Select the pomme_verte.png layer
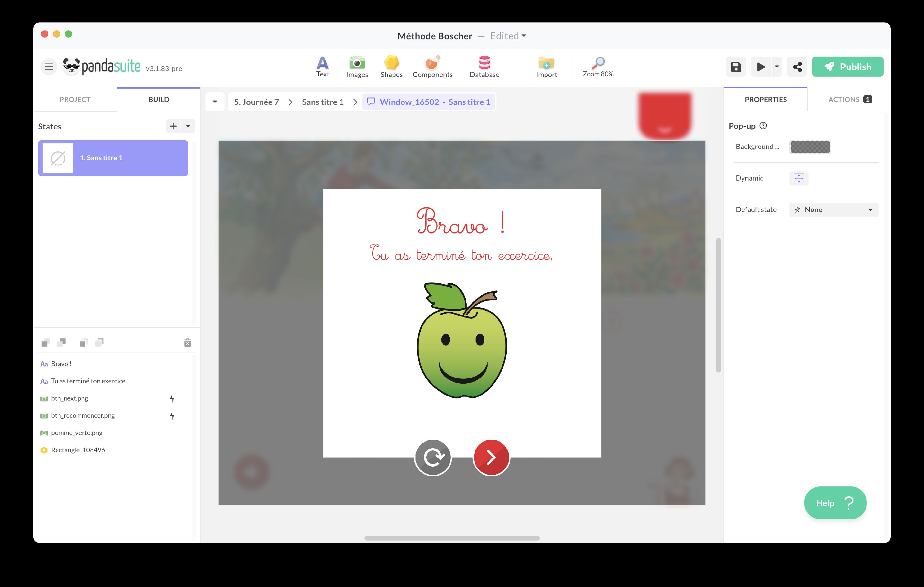This screenshot has height=587, width=924. coord(77,433)
